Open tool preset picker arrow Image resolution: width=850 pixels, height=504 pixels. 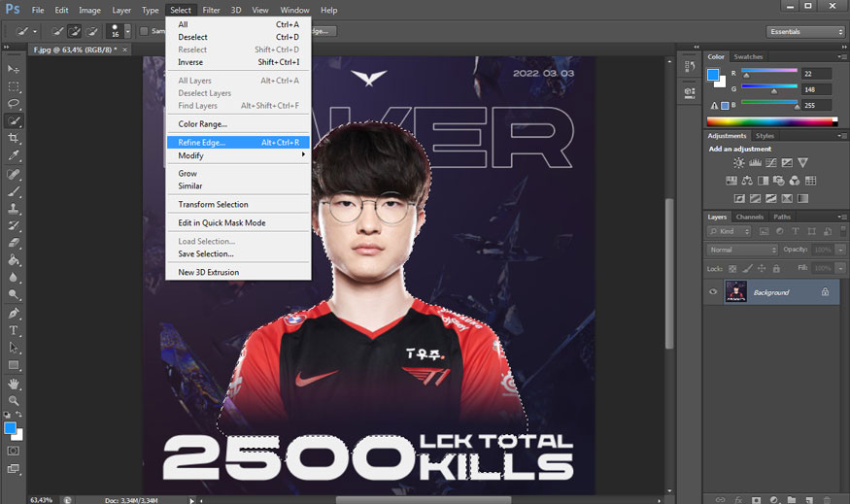(35, 31)
